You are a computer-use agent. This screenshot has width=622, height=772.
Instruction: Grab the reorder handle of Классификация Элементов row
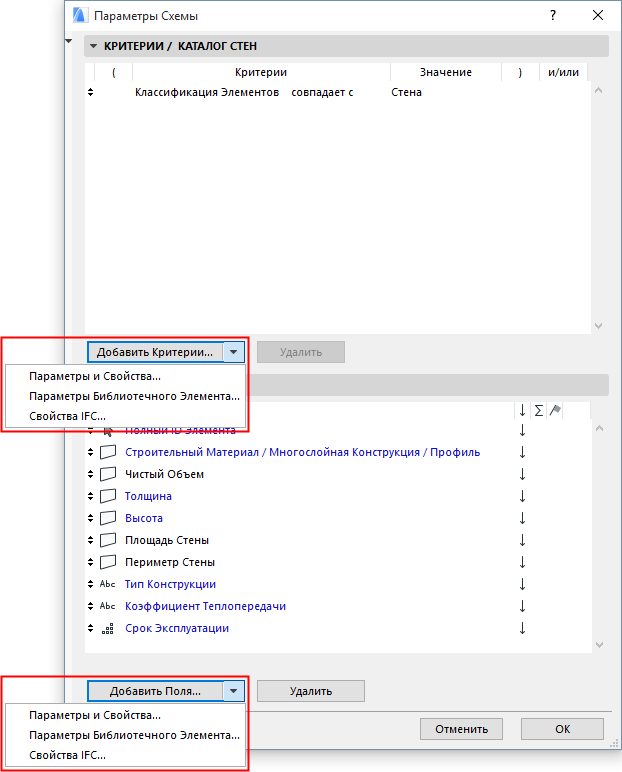pos(91,92)
